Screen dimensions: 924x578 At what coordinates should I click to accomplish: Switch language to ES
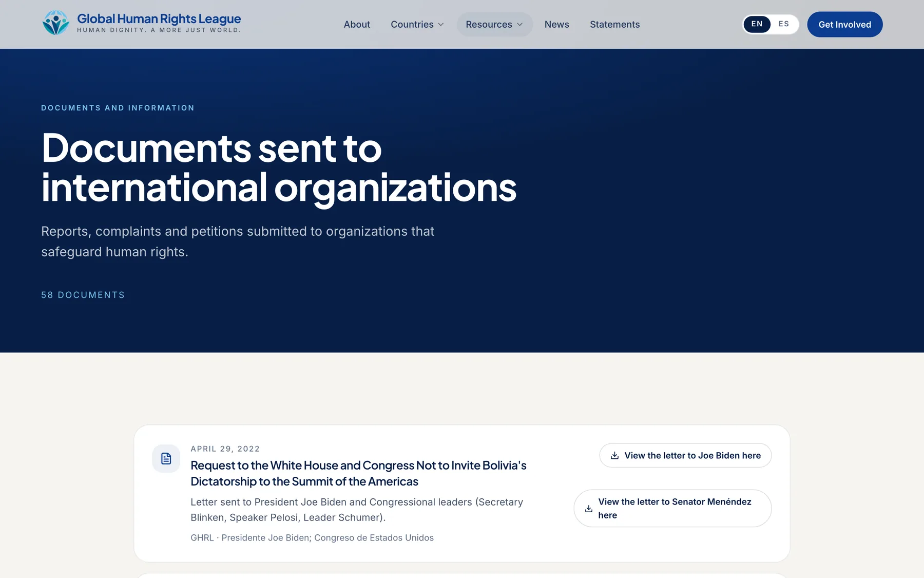[x=783, y=24]
